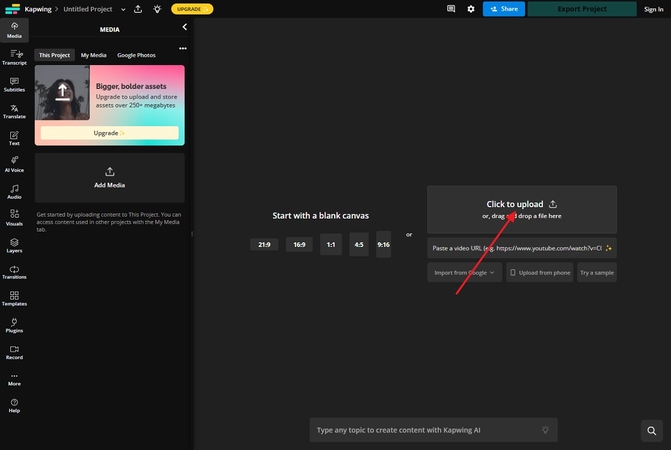Click the AI lightbulb icon in prompt bar
This screenshot has width=671, height=450.
tap(545, 430)
